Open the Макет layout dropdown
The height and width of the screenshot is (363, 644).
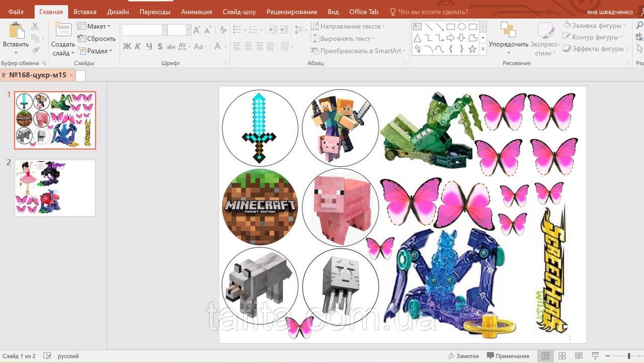pyautogui.click(x=94, y=26)
